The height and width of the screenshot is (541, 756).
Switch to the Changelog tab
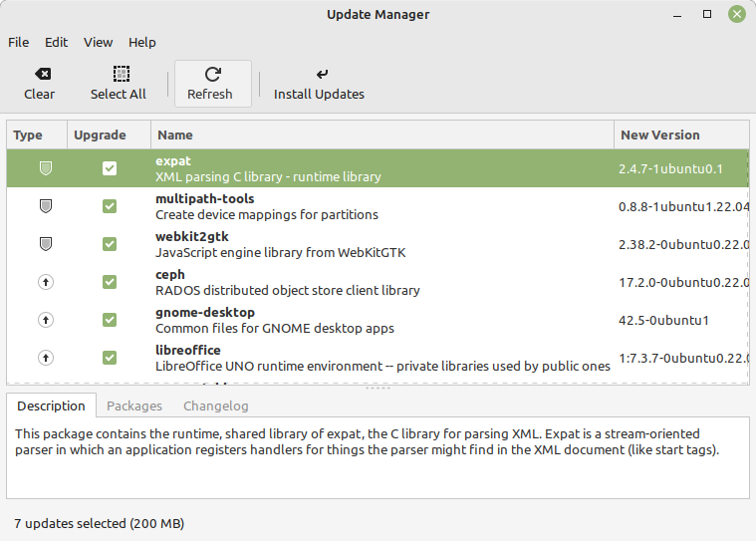pyautogui.click(x=215, y=406)
